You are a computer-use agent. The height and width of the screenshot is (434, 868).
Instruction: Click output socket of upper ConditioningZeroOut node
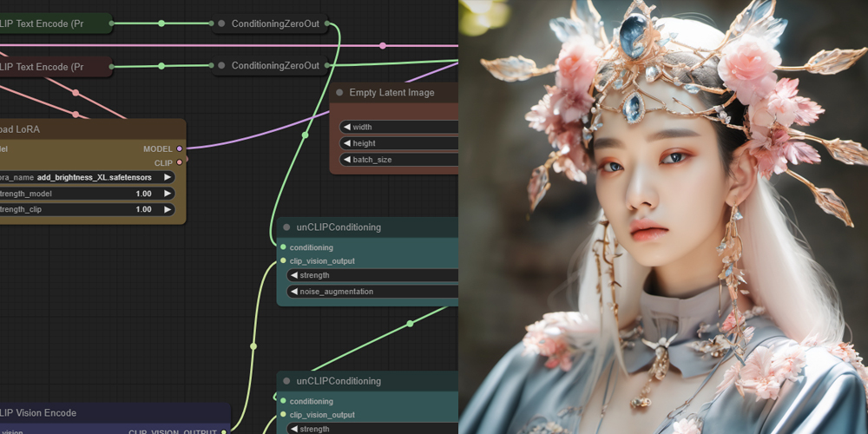point(326,23)
